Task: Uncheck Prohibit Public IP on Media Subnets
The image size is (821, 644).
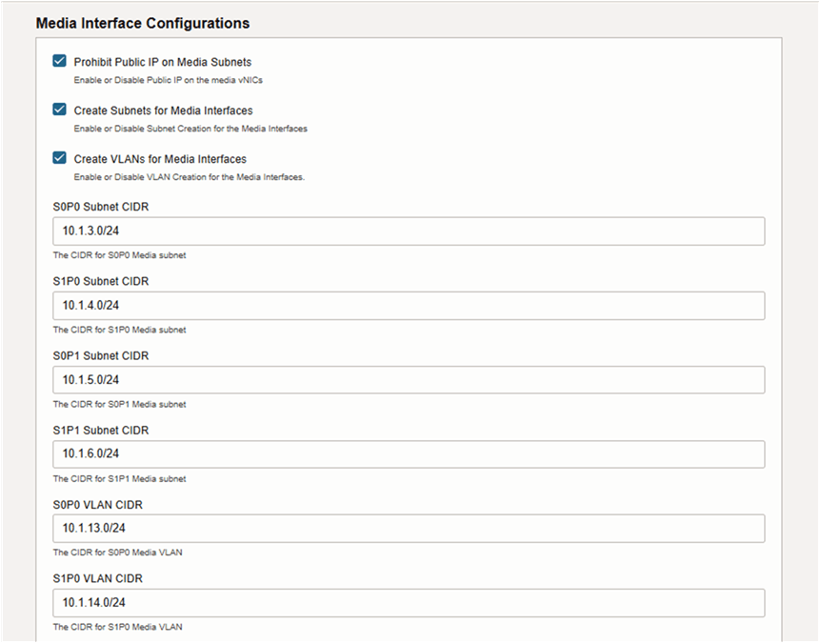Action: tap(59, 60)
